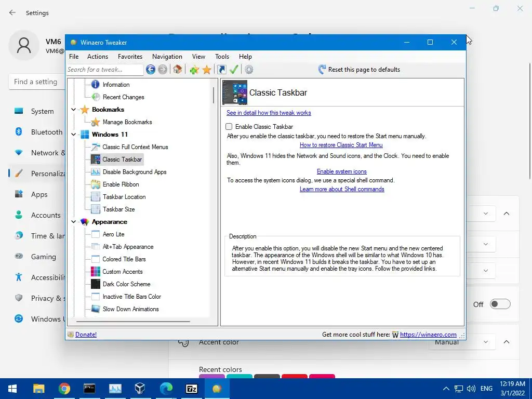The width and height of the screenshot is (532, 399).
Task: Pick the red recent color swatch
Action: 295,376
